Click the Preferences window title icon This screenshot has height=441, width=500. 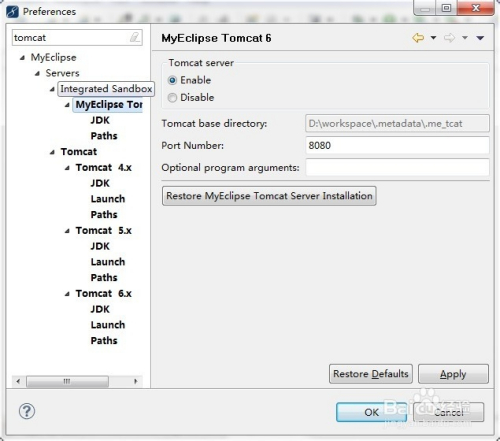click(x=12, y=12)
